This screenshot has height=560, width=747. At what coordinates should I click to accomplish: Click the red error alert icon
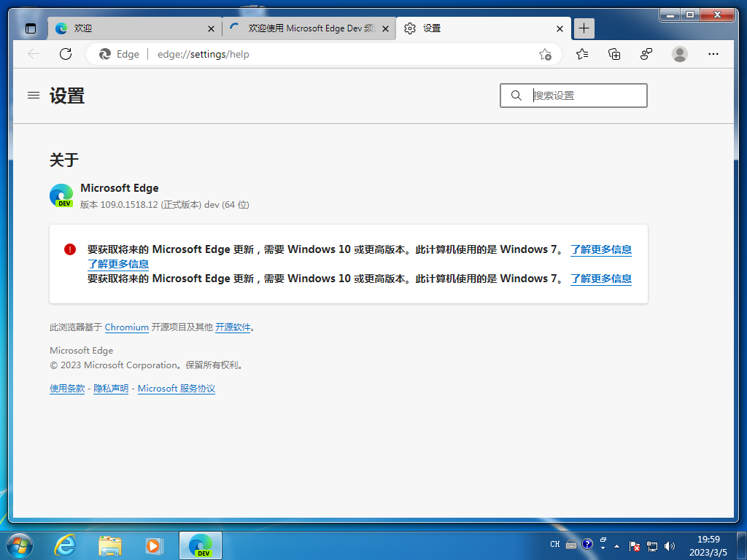[70, 249]
